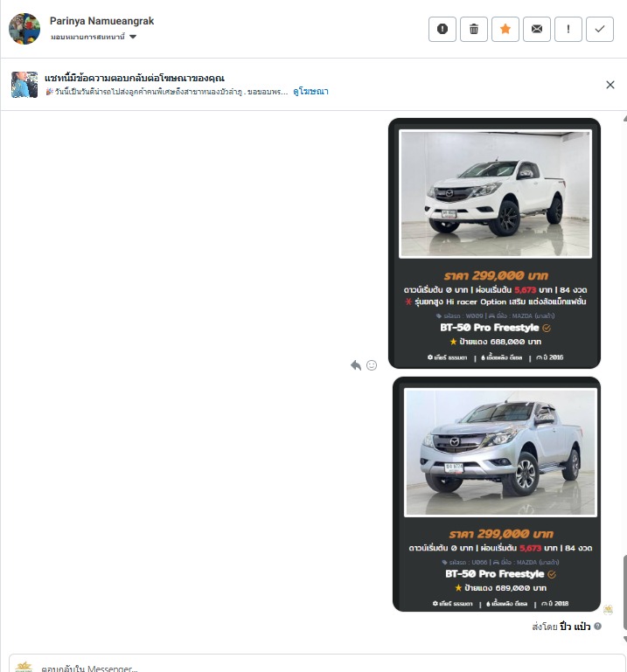This screenshot has width=627, height=672.
Task: Toggle the orange star follow-up button
Action: click(505, 29)
